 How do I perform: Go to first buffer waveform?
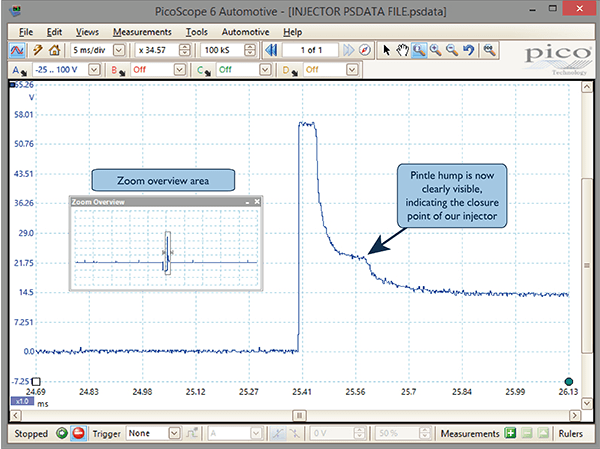click(271, 50)
